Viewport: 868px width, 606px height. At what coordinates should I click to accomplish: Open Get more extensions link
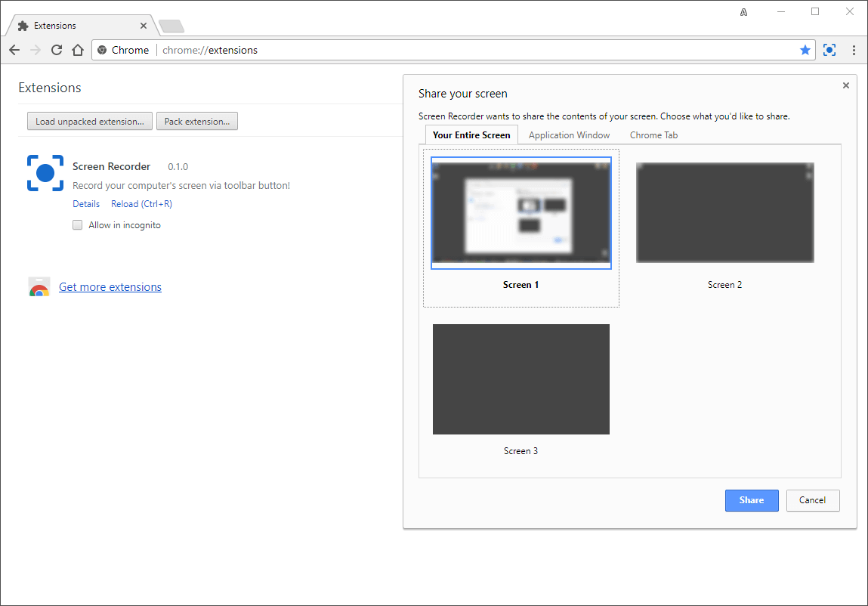[110, 287]
